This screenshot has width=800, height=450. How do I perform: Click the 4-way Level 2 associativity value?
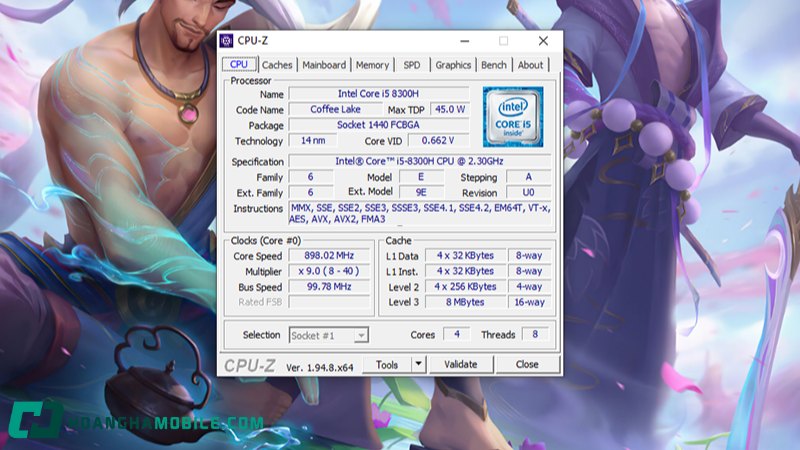pos(529,287)
